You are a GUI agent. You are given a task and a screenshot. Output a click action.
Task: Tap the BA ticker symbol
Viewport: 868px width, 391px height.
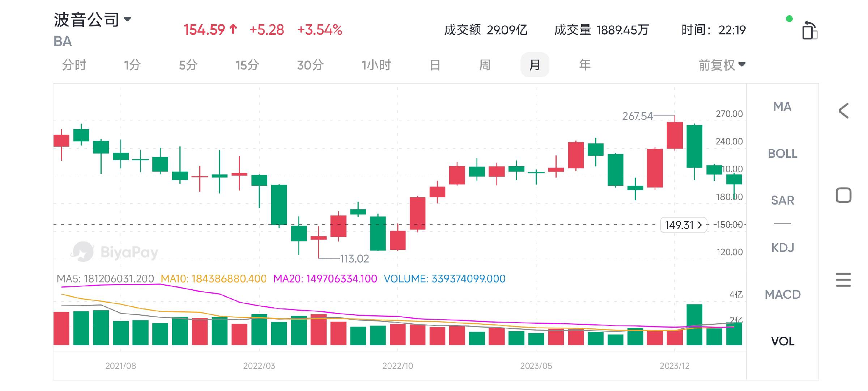click(x=63, y=41)
